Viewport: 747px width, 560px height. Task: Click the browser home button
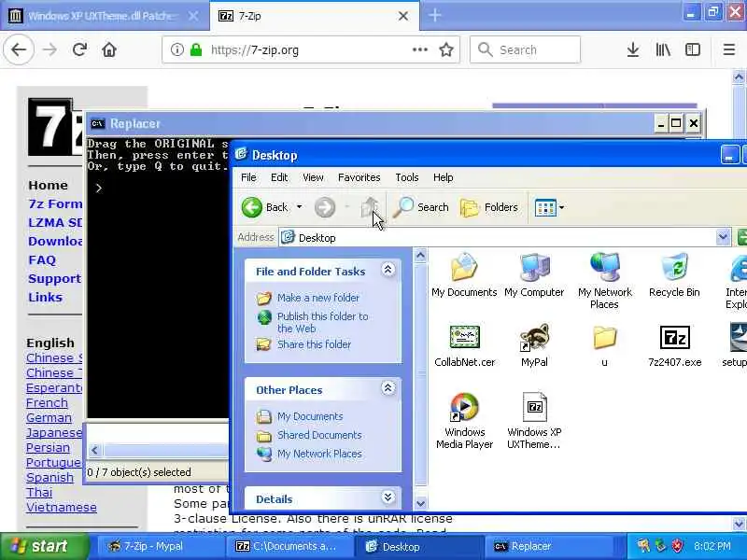point(109,49)
